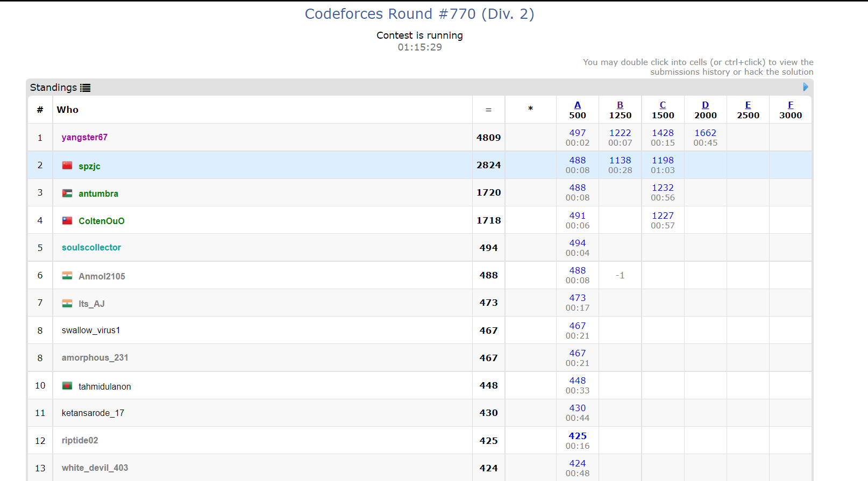868x481 pixels.
Task: Click the standings list icon
Action: pos(86,88)
